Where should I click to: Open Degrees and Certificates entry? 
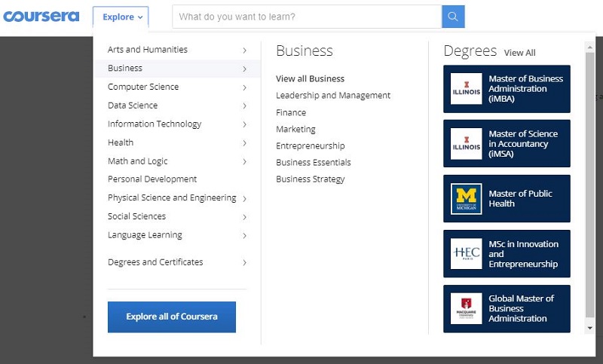click(x=155, y=262)
